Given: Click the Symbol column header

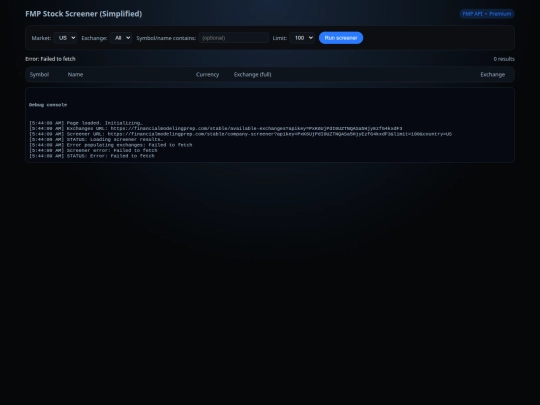Looking at the screenshot, I should pyautogui.click(x=39, y=74).
